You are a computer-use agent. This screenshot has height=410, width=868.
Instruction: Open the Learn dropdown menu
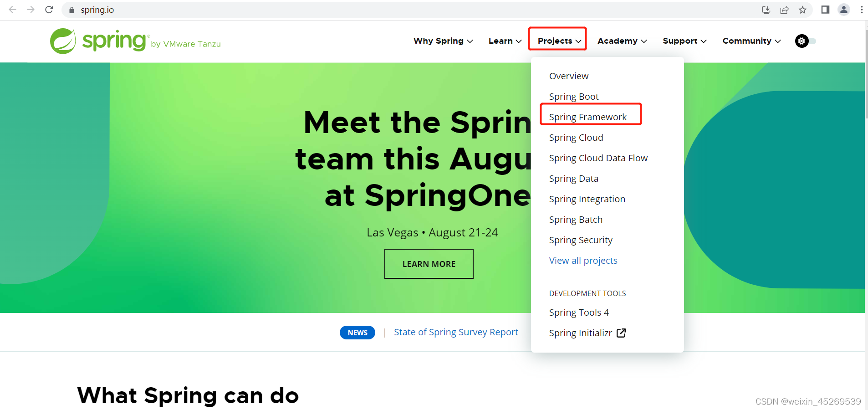[504, 41]
